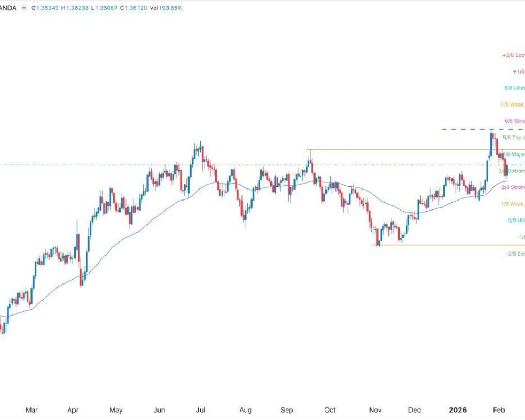Select the lower orange horizontal support line
Image resolution: width=525 pixels, height=420 pixels.
[446, 245]
